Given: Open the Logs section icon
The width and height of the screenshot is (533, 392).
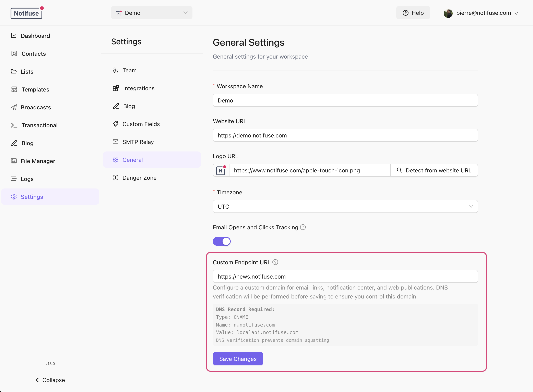Looking at the screenshot, I should (14, 179).
